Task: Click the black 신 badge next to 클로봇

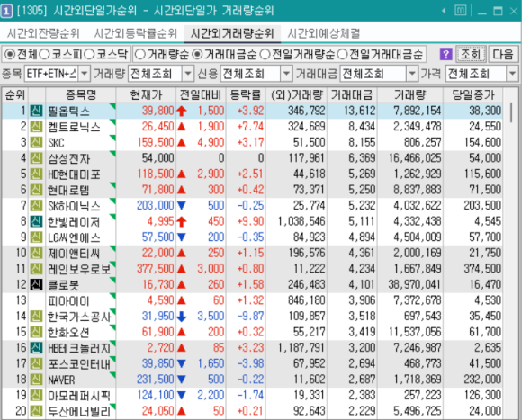Action: point(36,285)
